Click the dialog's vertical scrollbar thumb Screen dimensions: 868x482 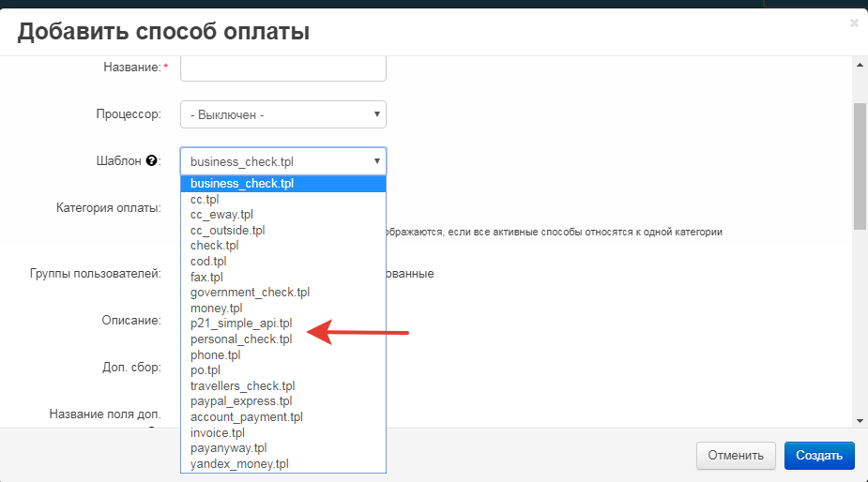[x=860, y=164]
